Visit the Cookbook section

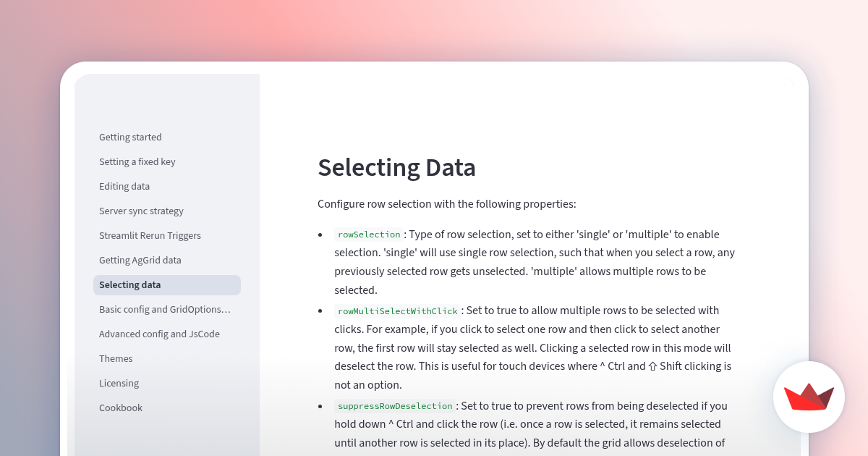[x=121, y=408]
